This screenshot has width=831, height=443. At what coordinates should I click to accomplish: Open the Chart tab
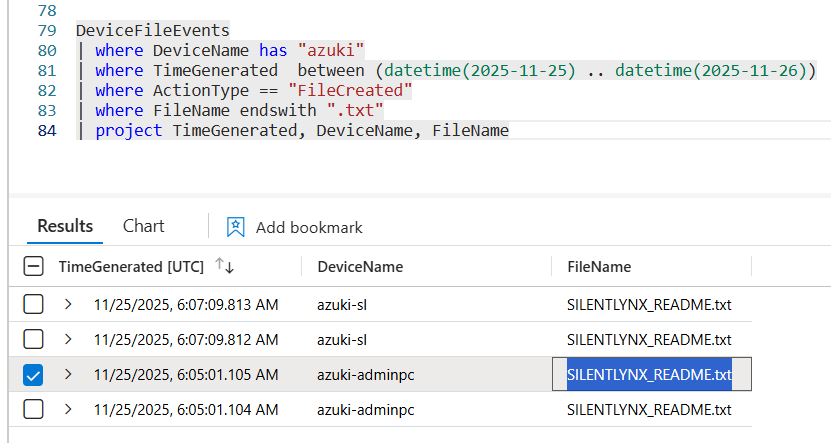144,226
